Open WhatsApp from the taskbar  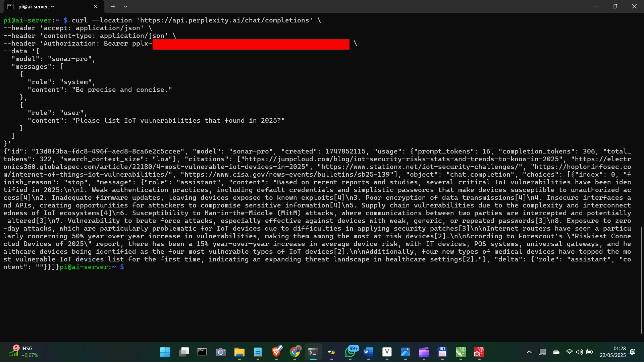pyautogui.click(x=351, y=352)
